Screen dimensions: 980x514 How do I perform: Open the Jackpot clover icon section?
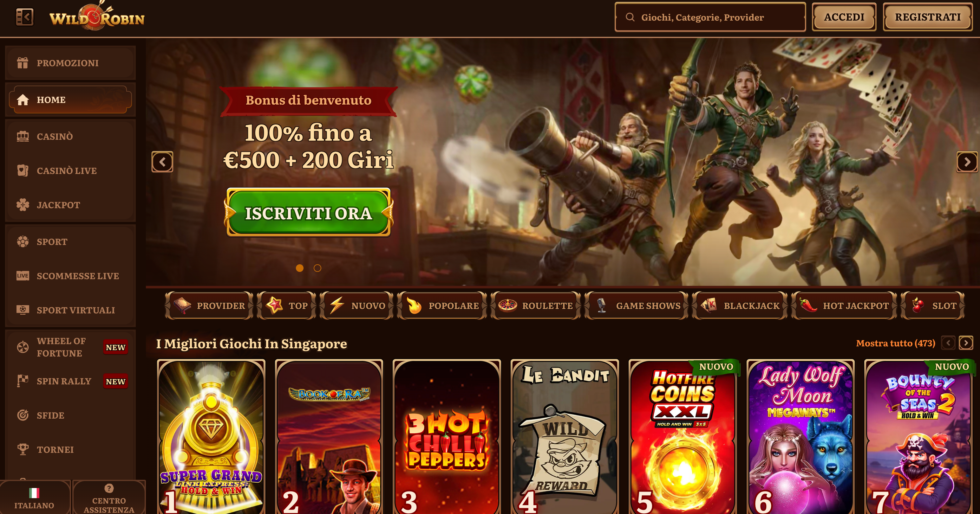70,205
